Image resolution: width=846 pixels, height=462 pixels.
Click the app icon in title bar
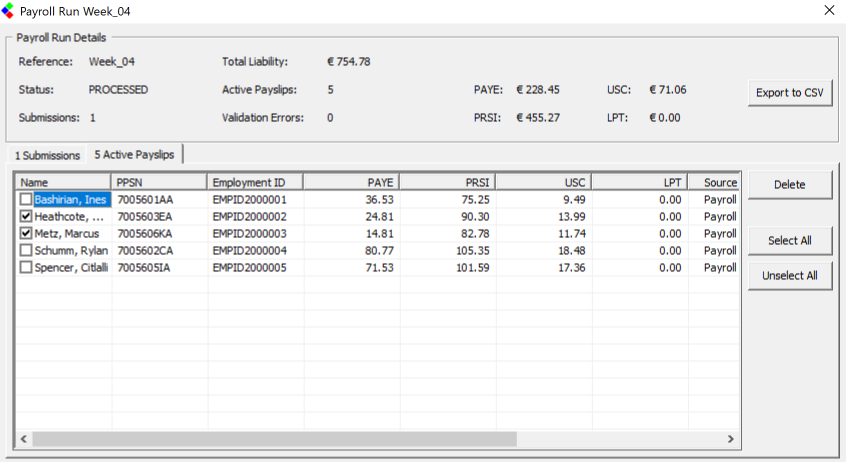pyautogui.click(x=10, y=12)
